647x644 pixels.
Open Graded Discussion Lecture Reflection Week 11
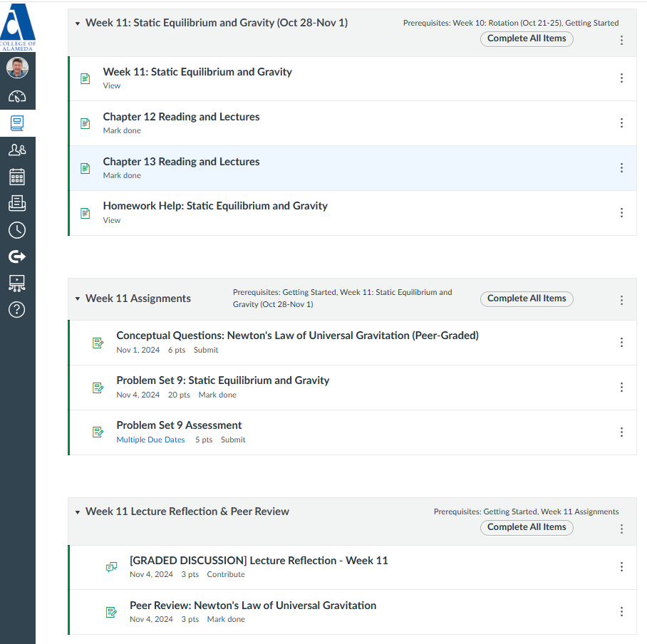point(259,560)
